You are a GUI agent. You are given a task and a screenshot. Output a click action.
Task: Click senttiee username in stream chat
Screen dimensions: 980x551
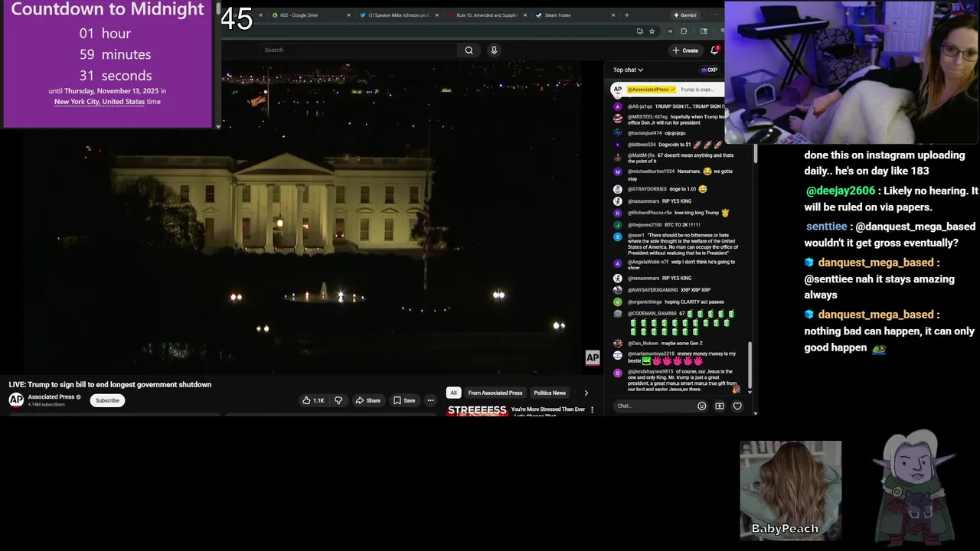click(826, 227)
